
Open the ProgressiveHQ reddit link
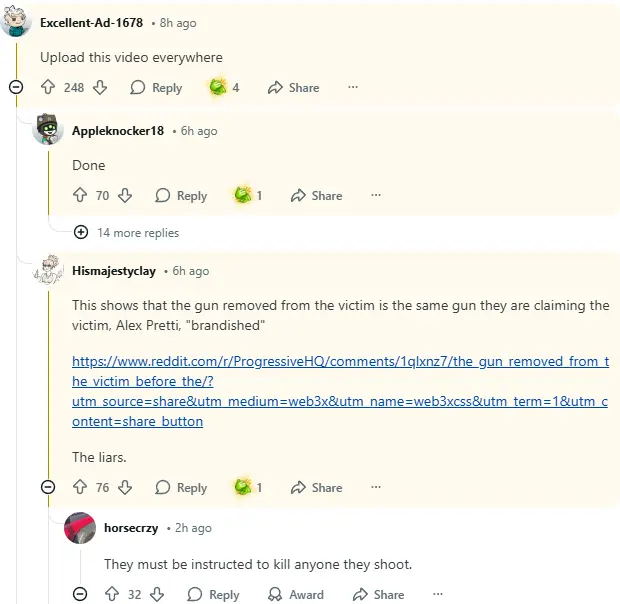(x=340, y=391)
